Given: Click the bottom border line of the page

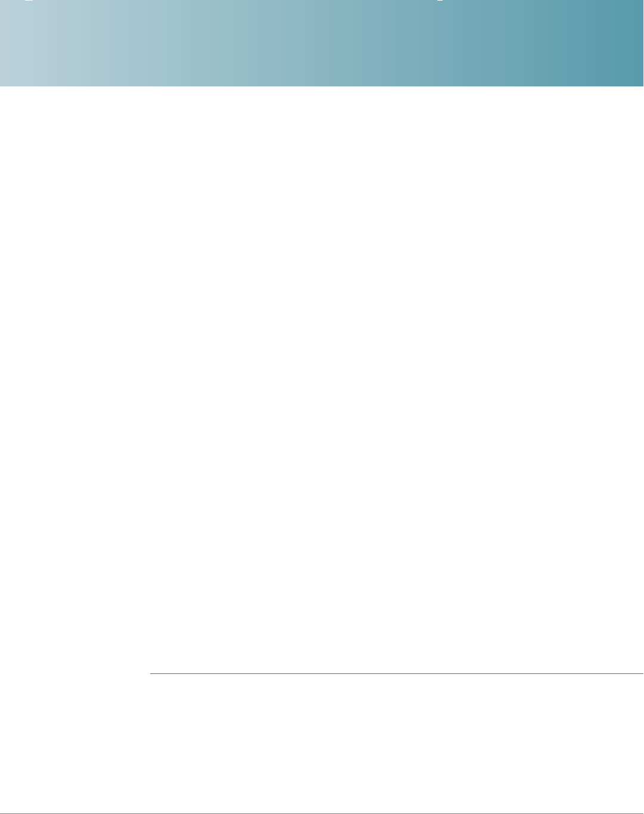Looking at the screenshot, I should pos(322,813).
